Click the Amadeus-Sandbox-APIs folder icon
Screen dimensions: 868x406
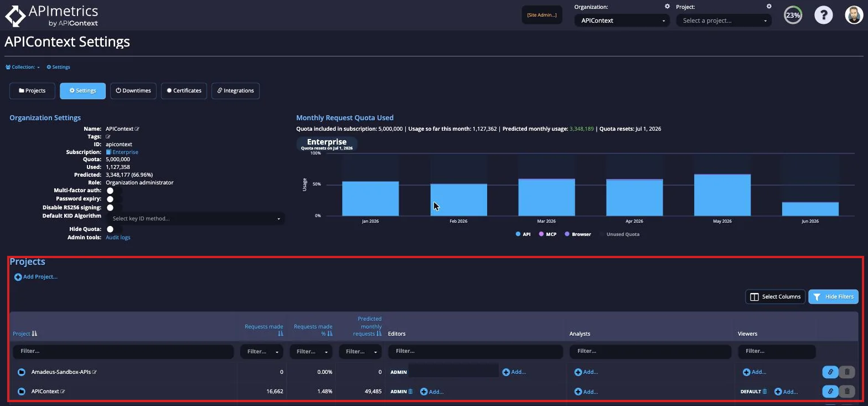(21, 372)
